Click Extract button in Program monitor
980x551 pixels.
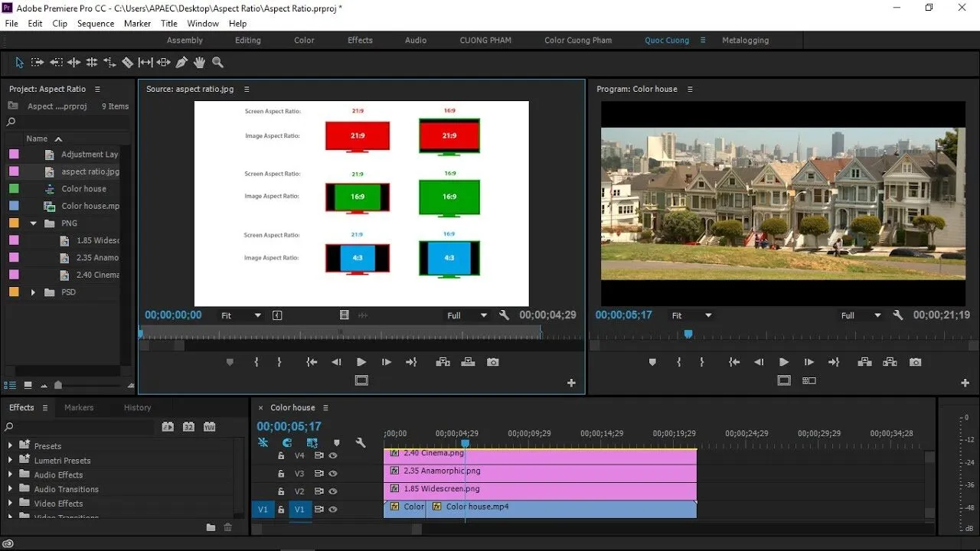point(890,362)
